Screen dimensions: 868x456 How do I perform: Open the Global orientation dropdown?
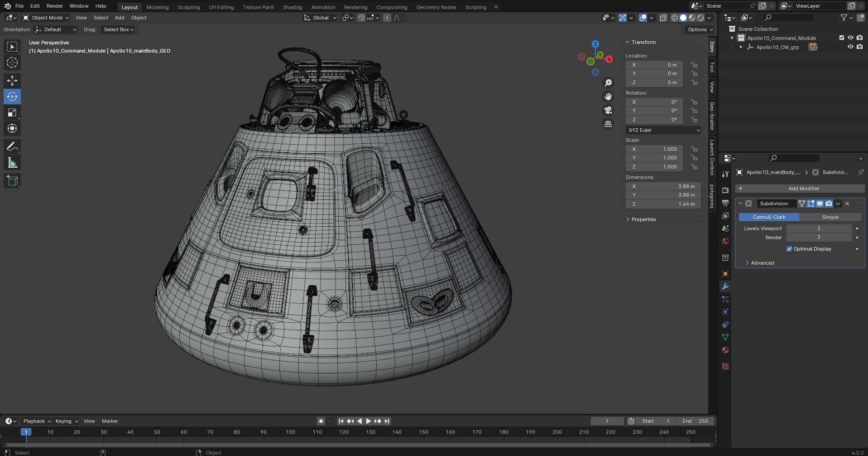click(320, 18)
